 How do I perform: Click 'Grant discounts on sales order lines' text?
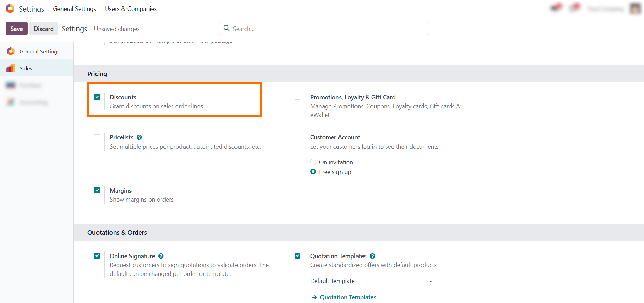(156, 106)
